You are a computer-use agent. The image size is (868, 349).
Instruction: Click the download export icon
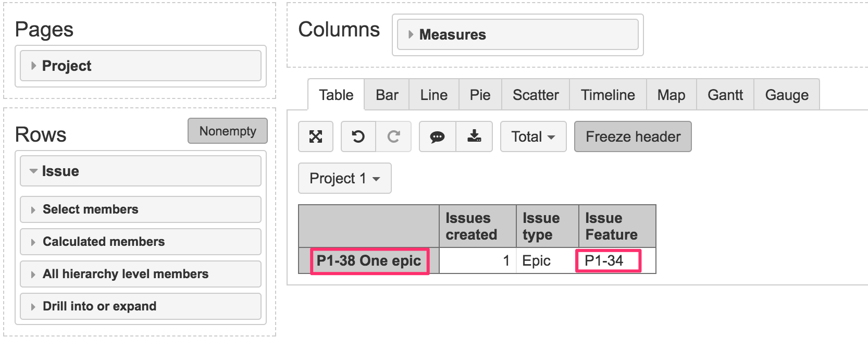(474, 136)
